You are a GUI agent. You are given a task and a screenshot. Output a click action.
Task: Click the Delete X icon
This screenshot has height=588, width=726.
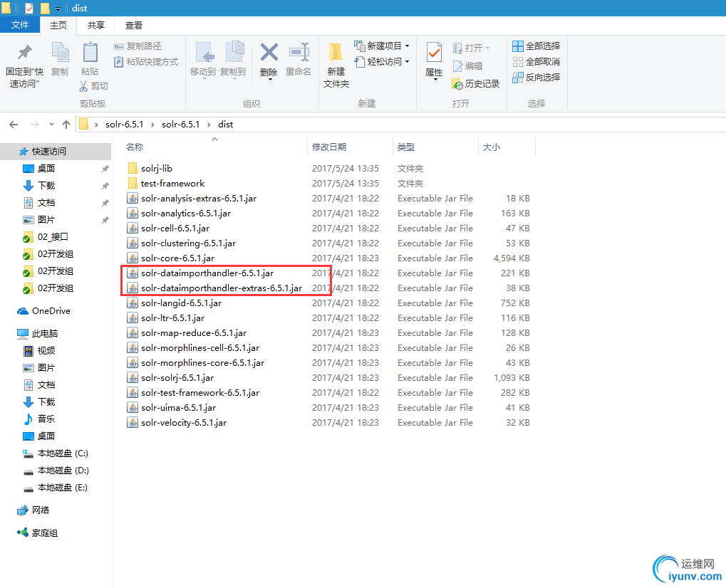pyautogui.click(x=269, y=52)
